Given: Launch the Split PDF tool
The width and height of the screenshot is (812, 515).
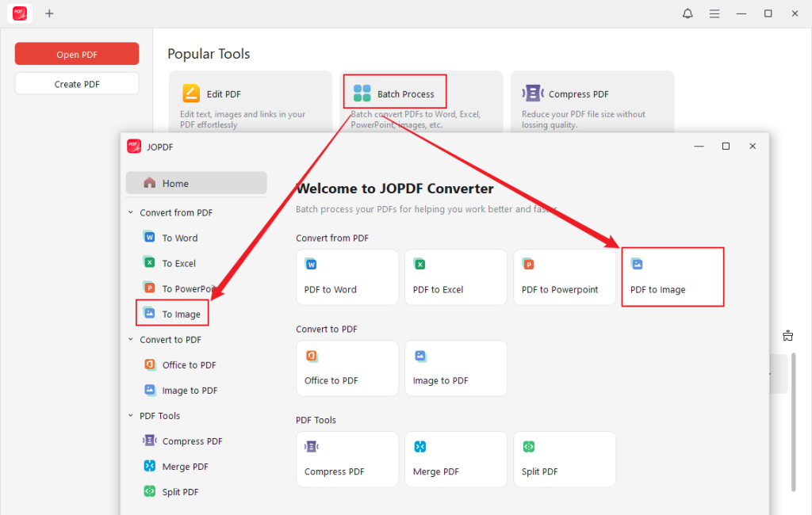Looking at the screenshot, I should (564, 459).
